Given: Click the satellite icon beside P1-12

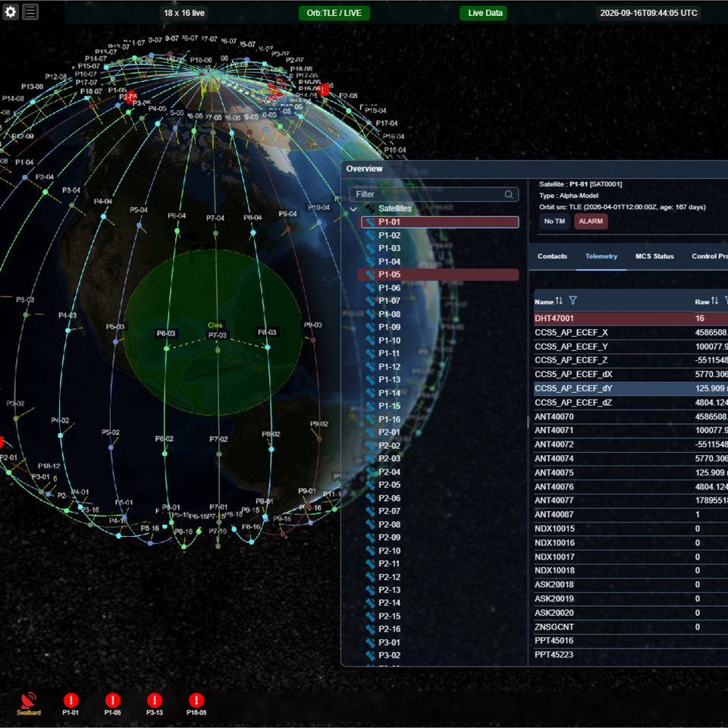Looking at the screenshot, I should (x=370, y=367).
